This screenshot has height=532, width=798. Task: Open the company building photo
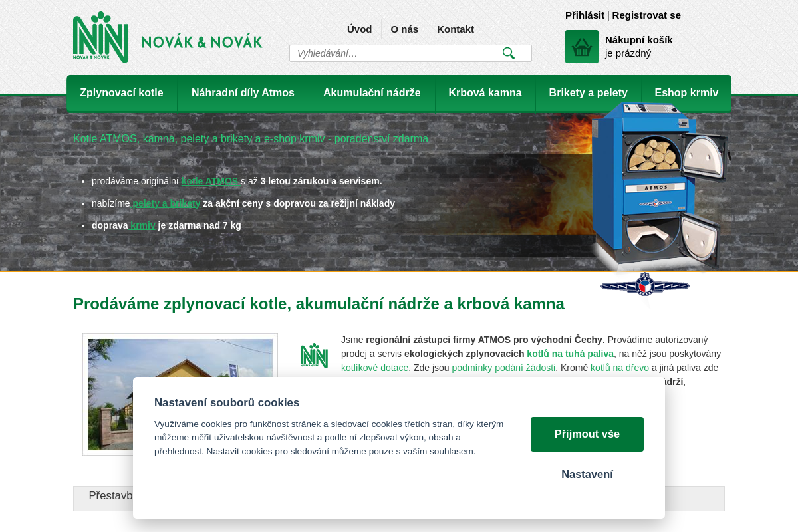[x=180, y=394]
